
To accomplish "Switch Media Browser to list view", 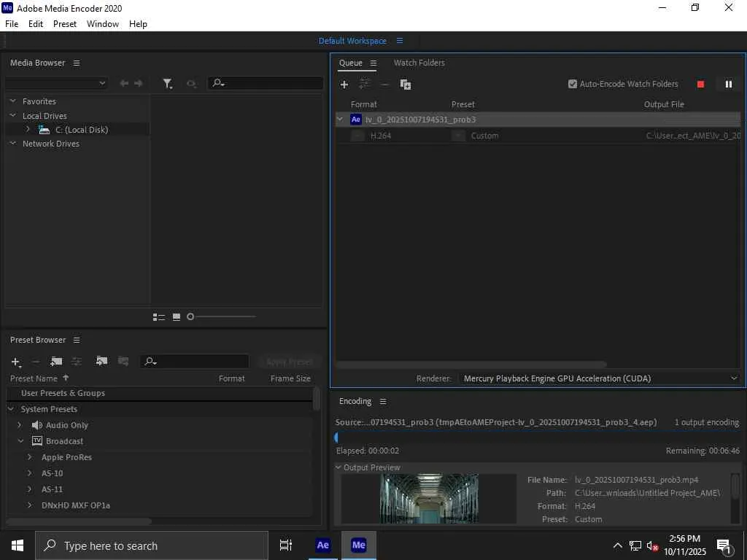I will pyautogui.click(x=158, y=317).
